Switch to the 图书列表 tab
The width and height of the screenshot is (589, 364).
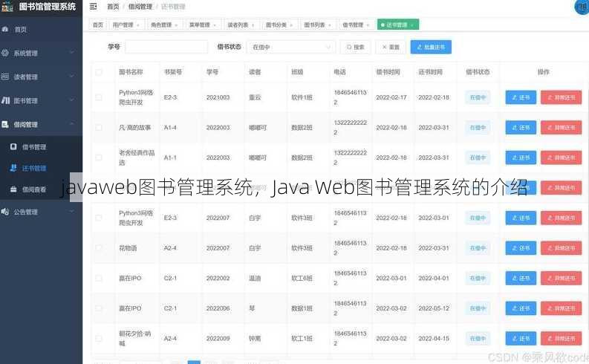coord(314,25)
